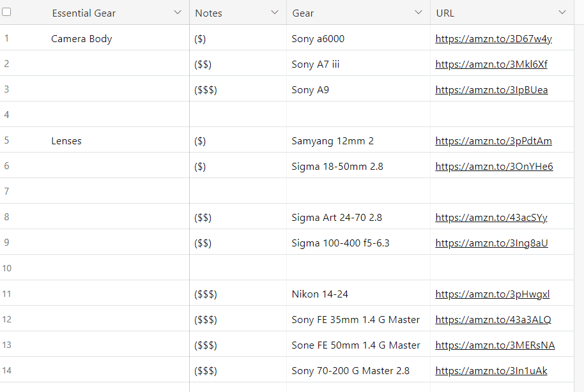Open the Nikon 14-24 Amazon link
The image size is (584, 392).
pyautogui.click(x=492, y=294)
